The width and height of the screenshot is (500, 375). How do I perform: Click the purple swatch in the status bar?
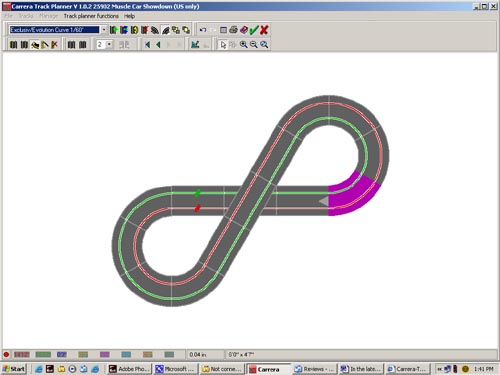[105, 354]
